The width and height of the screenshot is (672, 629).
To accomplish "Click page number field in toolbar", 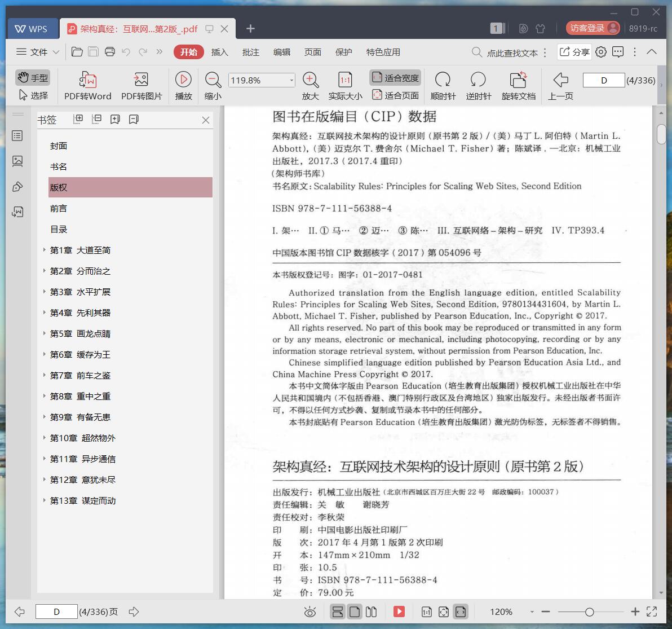I will click(x=603, y=80).
